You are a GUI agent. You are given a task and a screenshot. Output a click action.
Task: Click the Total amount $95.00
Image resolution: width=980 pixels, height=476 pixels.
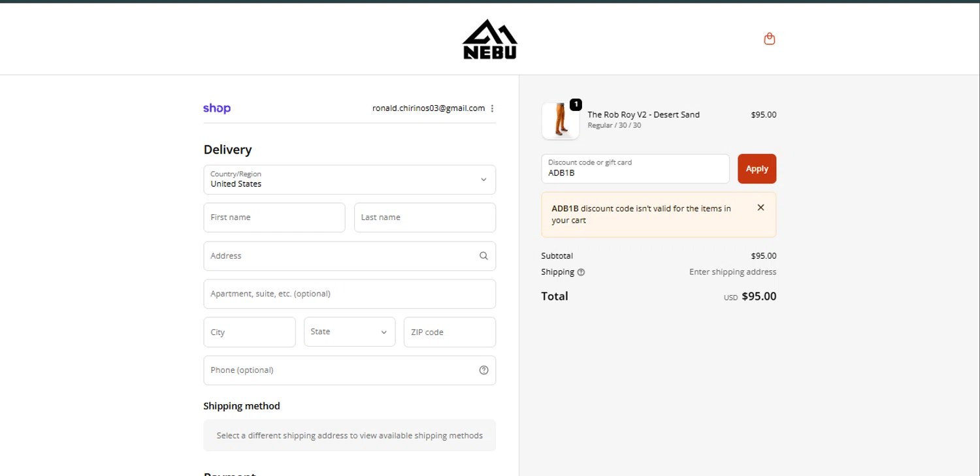coord(759,296)
